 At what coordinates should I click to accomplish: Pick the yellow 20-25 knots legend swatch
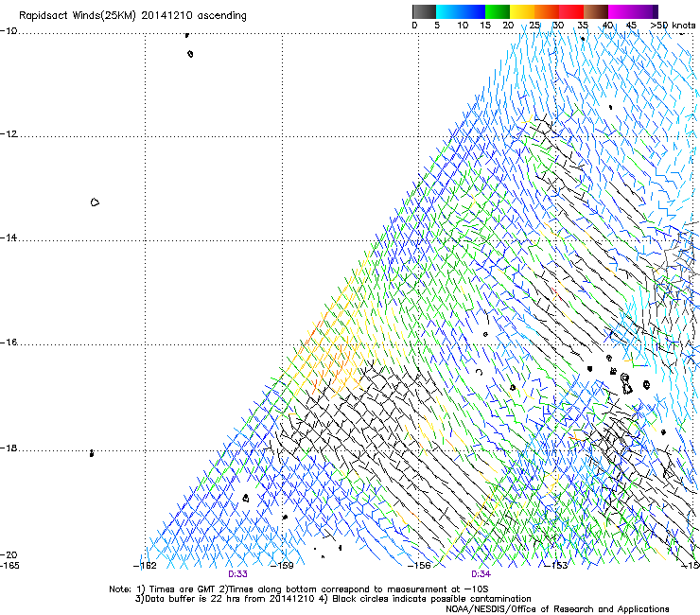(x=522, y=11)
